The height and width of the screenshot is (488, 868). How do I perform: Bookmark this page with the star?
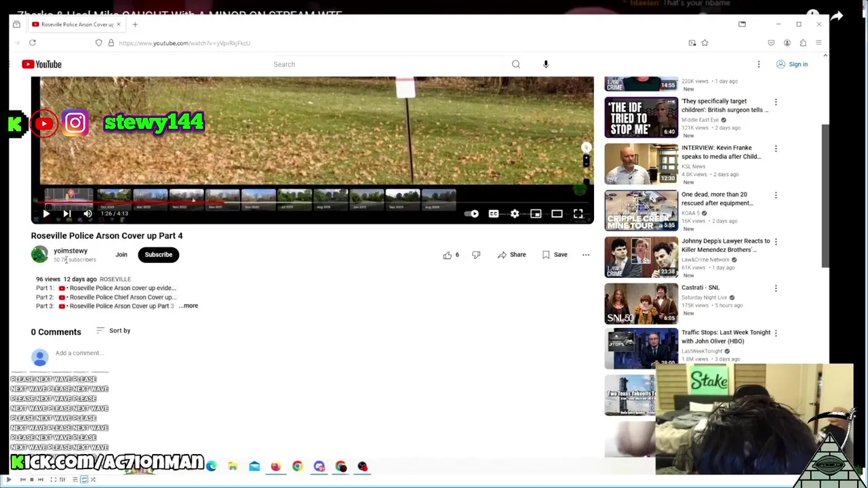click(x=705, y=43)
